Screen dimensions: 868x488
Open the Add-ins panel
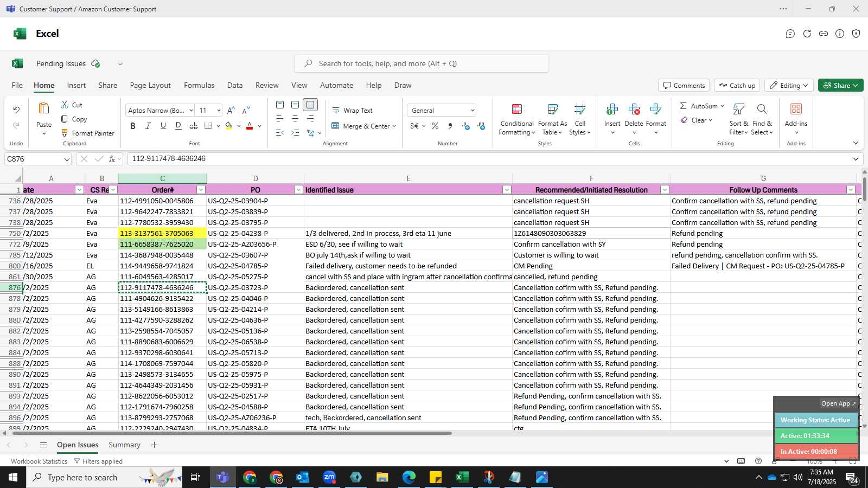(796, 119)
